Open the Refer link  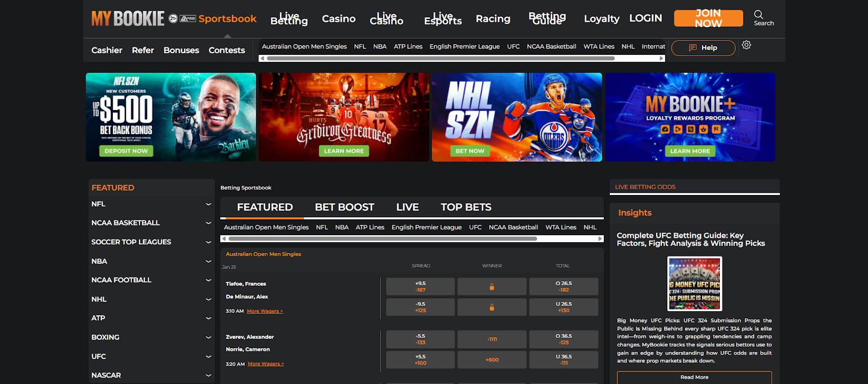143,50
